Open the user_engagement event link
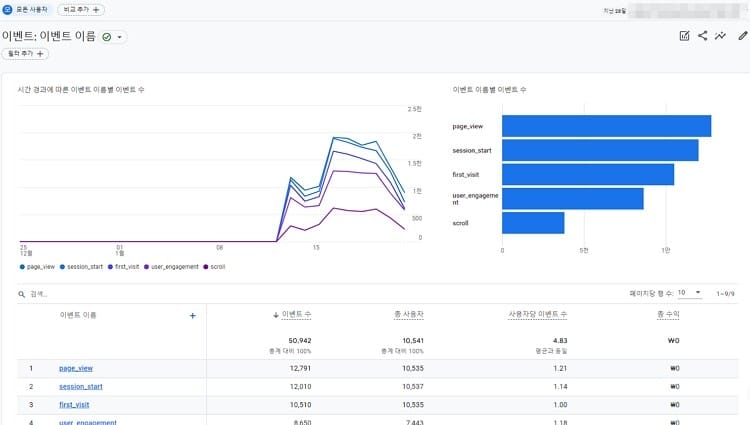Image resolution: width=750 pixels, height=425 pixels. pos(88,422)
